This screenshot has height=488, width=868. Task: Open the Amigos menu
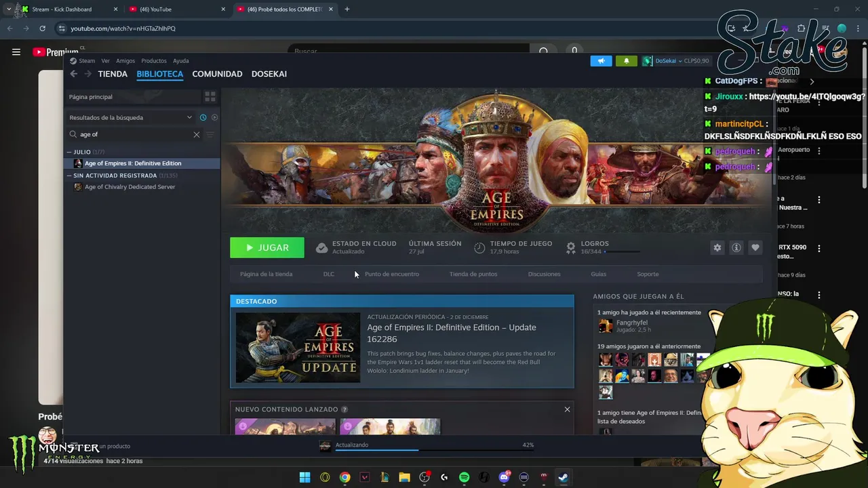[125, 61]
